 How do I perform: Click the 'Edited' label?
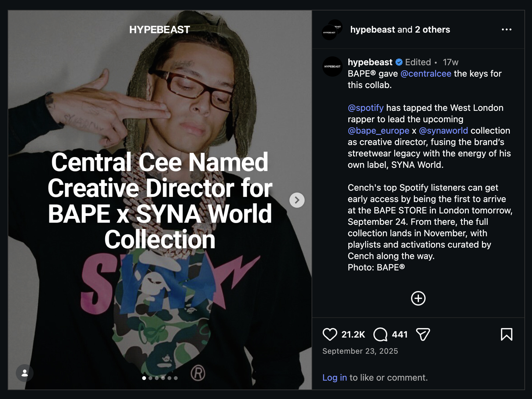[x=418, y=62]
